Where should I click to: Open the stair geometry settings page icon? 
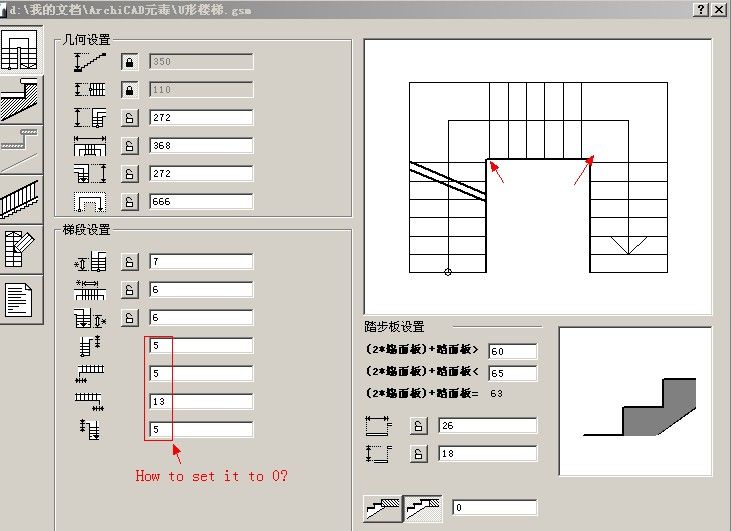(20, 49)
